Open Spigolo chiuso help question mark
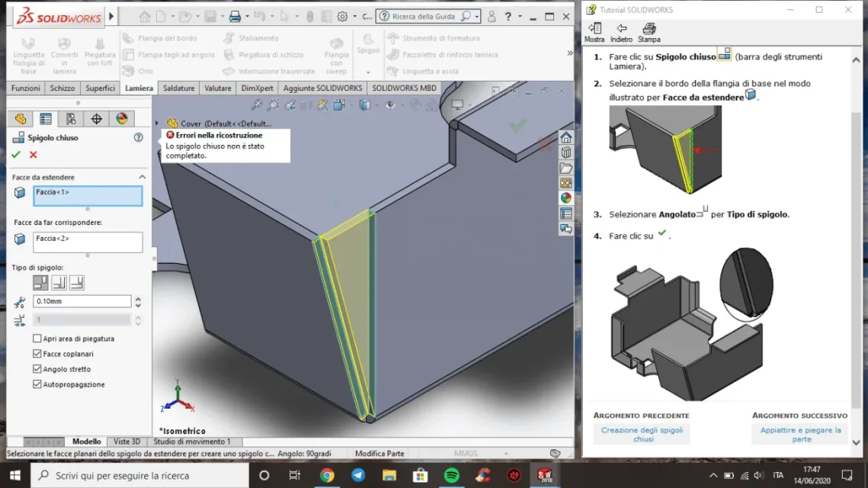This screenshot has height=488, width=868. click(x=139, y=137)
